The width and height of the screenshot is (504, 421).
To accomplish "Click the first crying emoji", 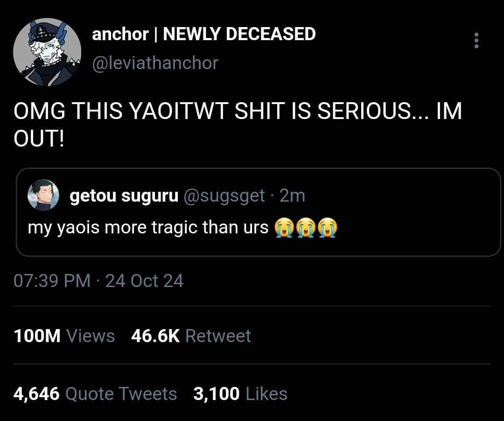I will tap(283, 228).
